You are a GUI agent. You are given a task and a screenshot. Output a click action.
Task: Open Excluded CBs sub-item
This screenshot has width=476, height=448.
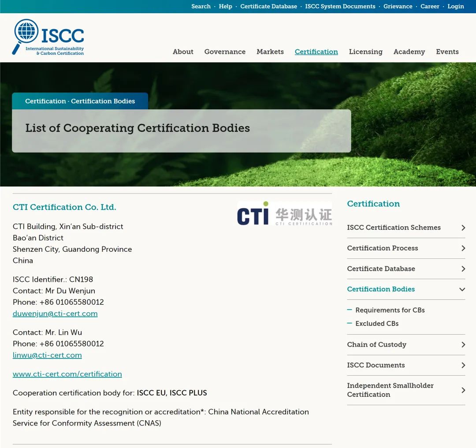377,324
